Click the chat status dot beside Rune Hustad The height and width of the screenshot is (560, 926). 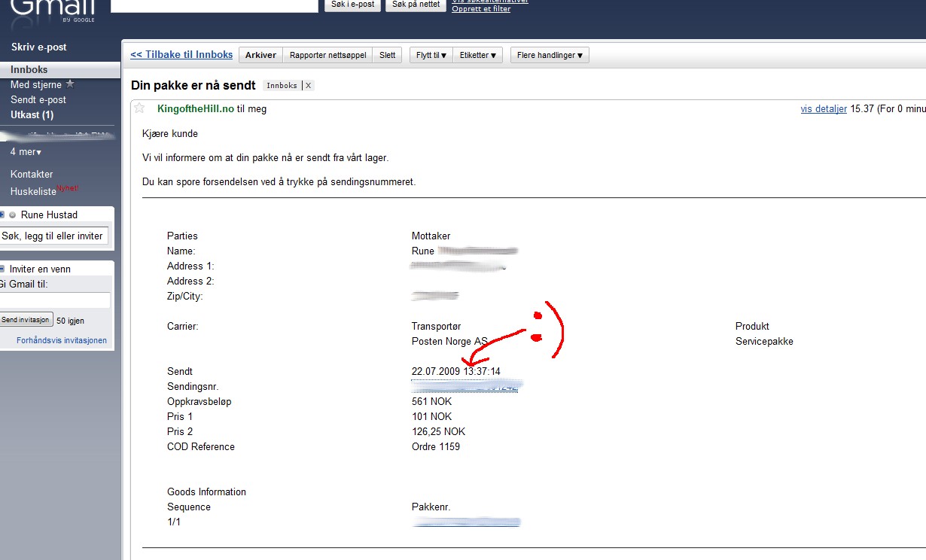(x=13, y=215)
